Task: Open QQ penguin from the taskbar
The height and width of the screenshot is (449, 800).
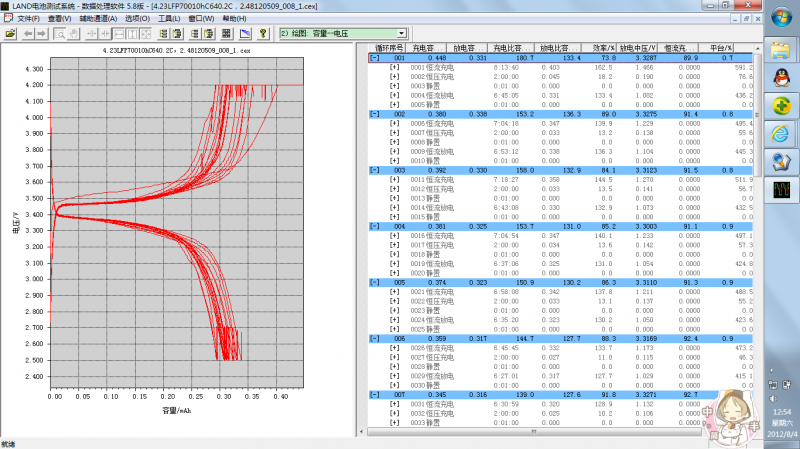Action: point(781,76)
